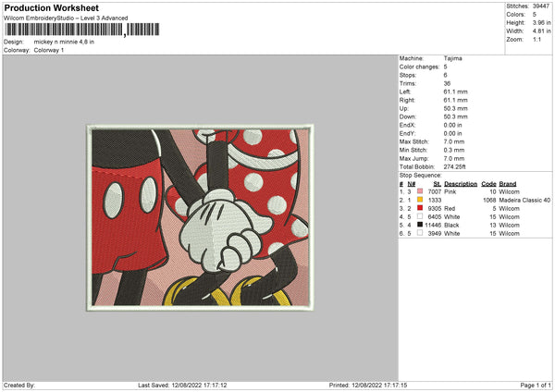Click the Red description in stop 3
The width and height of the screenshot is (555, 392).
[x=450, y=208]
